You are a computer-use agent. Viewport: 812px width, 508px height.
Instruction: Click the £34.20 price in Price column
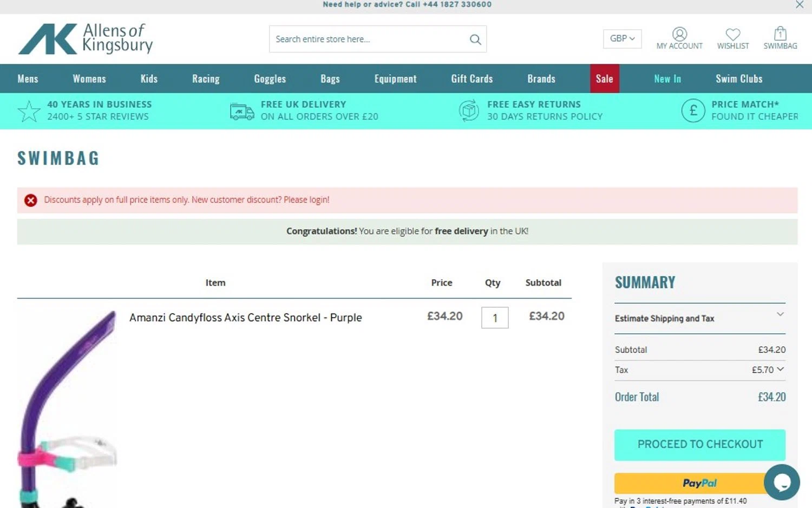tap(445, 316)
